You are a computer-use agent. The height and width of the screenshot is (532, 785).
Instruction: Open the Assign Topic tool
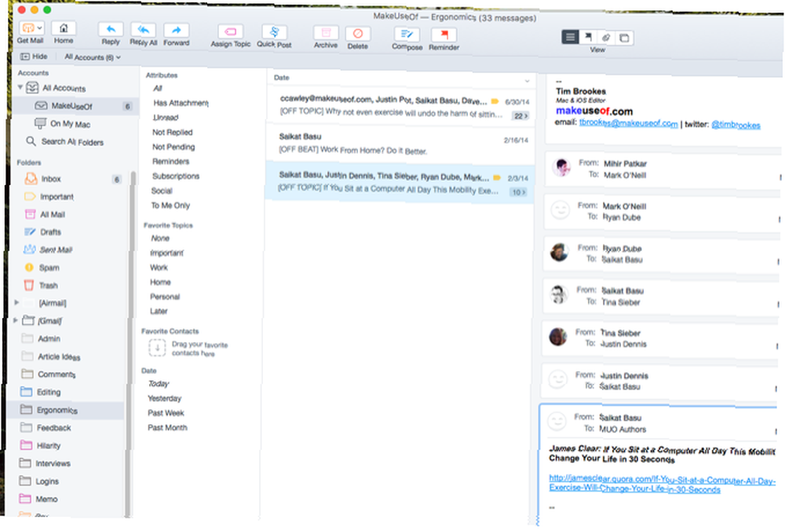pos(230,32)
